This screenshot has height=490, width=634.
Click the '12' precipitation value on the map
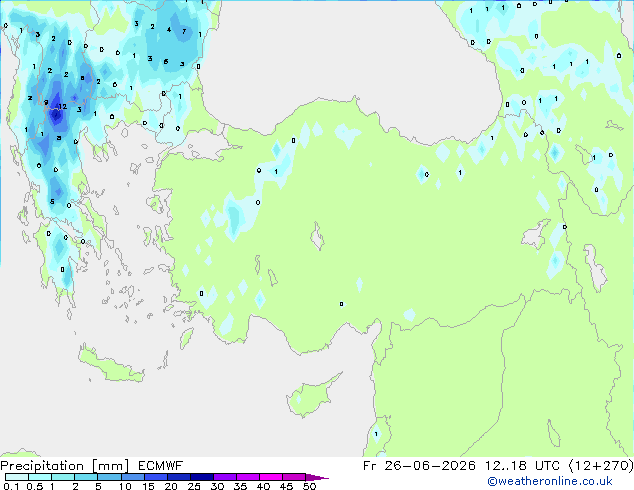[62, 106]
